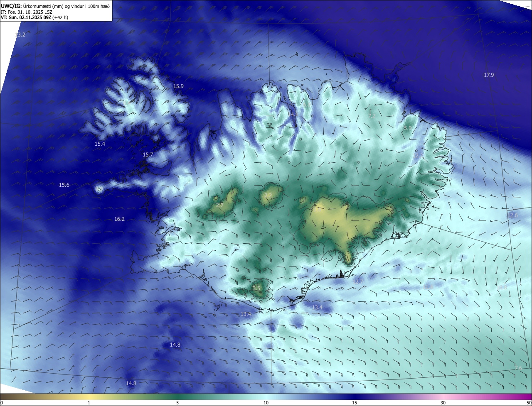Click the '0' colorbar tick label
Screen dimensions: 532x406
[x=2, y=403]
